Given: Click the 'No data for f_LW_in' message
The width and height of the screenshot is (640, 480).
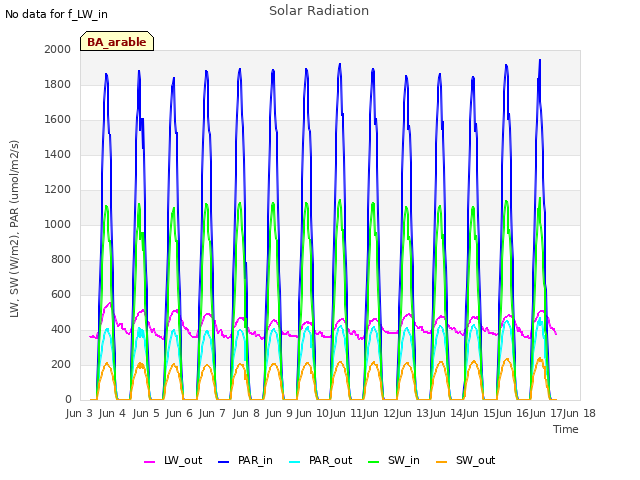Looking at the screenshot, I should pyautogui.click(x=56, y=14).
